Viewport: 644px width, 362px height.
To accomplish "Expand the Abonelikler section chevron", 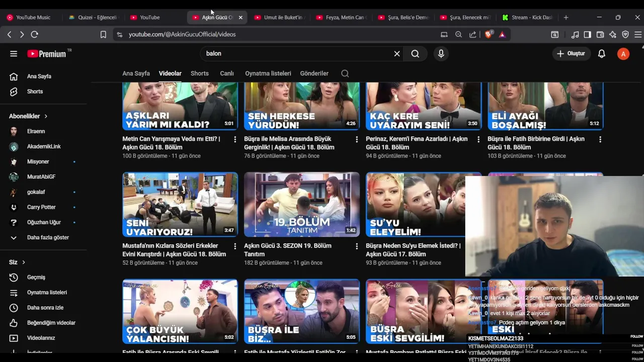I will click(x=46, y=116).
